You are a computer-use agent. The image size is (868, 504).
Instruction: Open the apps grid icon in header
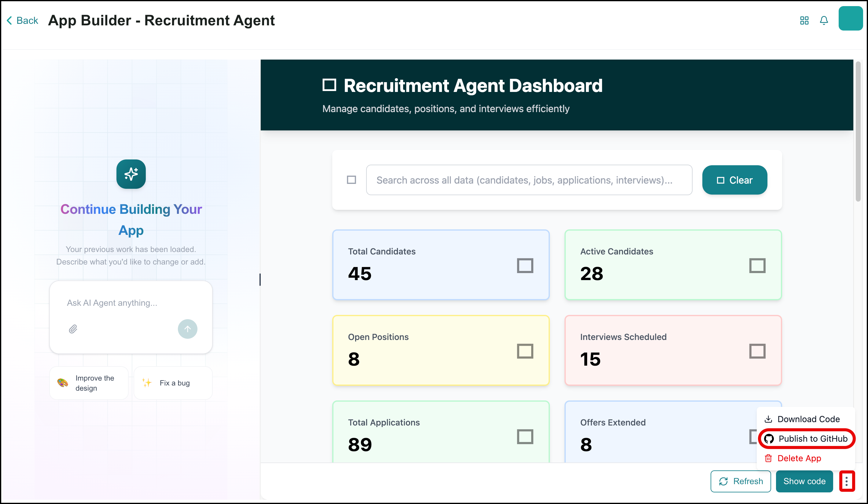pos(804,21)
